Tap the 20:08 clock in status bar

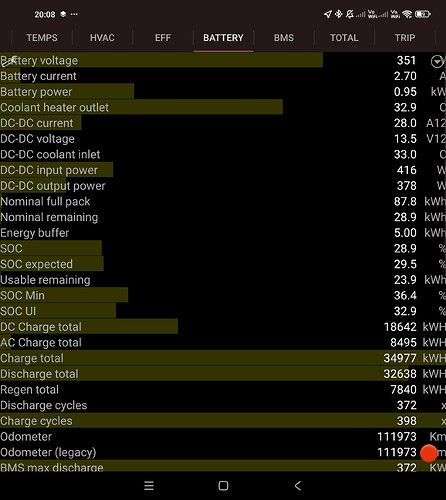pyautogui.click(x=45, y=14)
